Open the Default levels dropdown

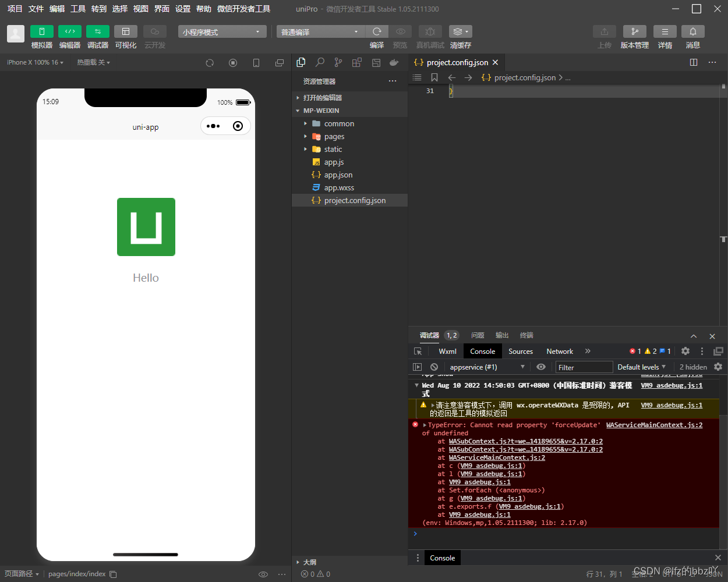[641, 367]
